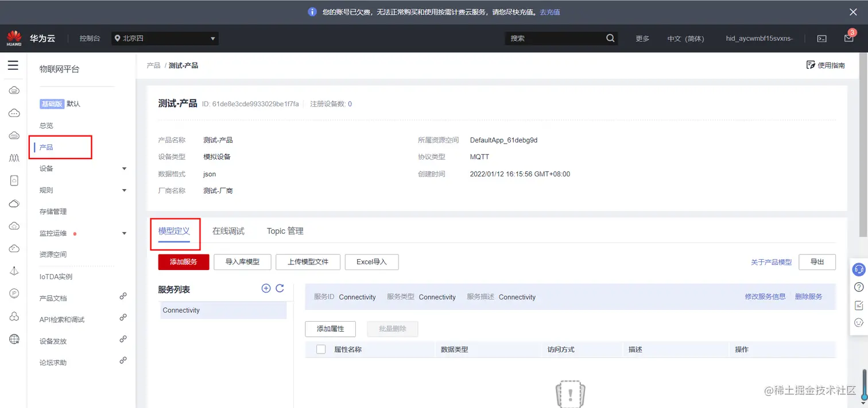
Task: Open the hamburger navigation menu
Action: click(13, 65)
